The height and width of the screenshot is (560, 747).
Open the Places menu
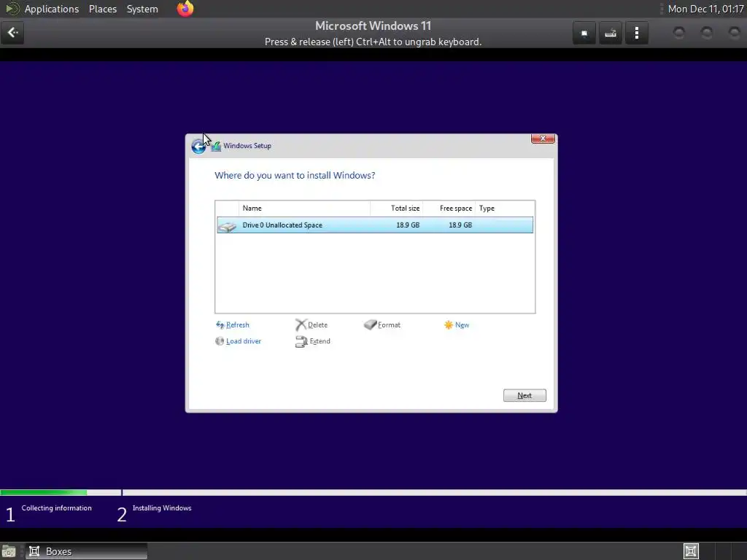tap(102, 9)
